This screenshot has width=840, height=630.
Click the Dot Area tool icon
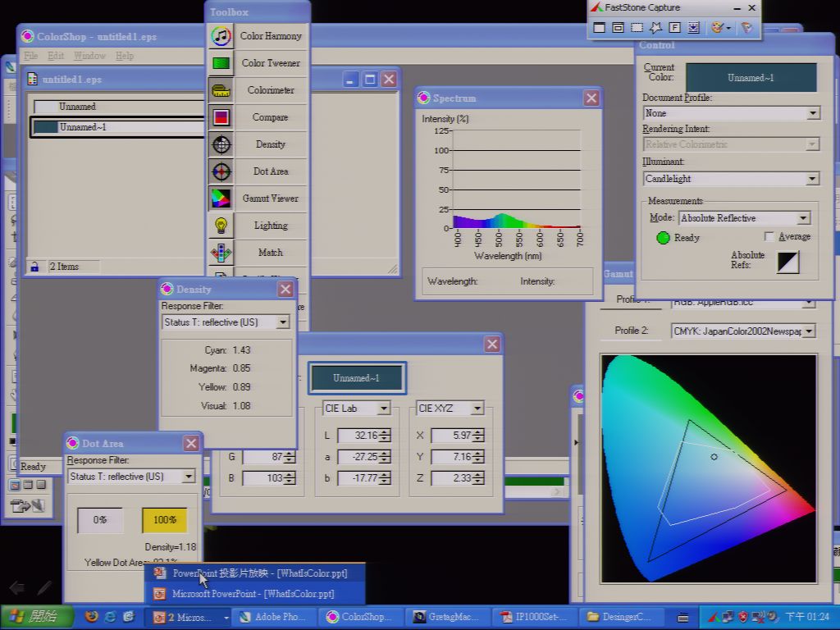221,171
